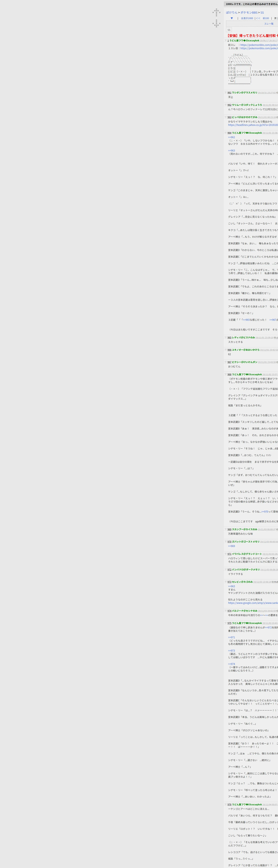Click the SS category tag
Image resolution: width=278 pixels, height=868 pixels.
pos(229,30)
